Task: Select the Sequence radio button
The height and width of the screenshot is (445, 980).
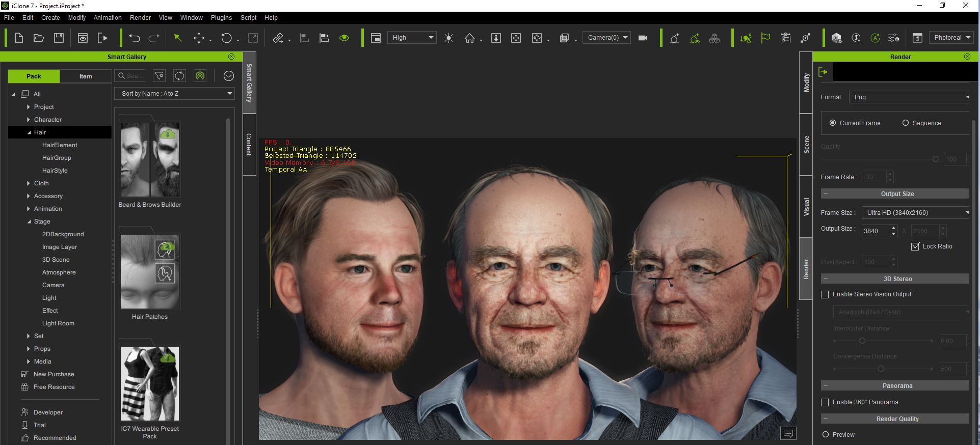Action: [x=906, y=123]
